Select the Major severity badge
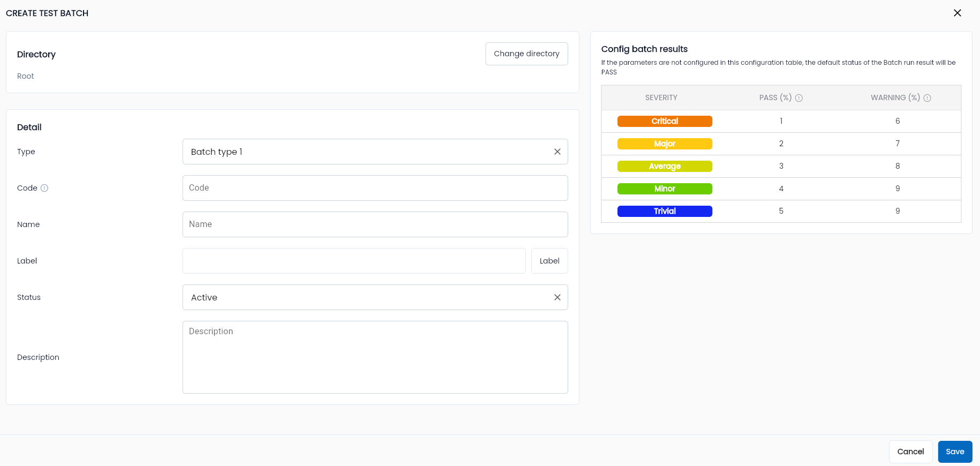 pos(665,144)
